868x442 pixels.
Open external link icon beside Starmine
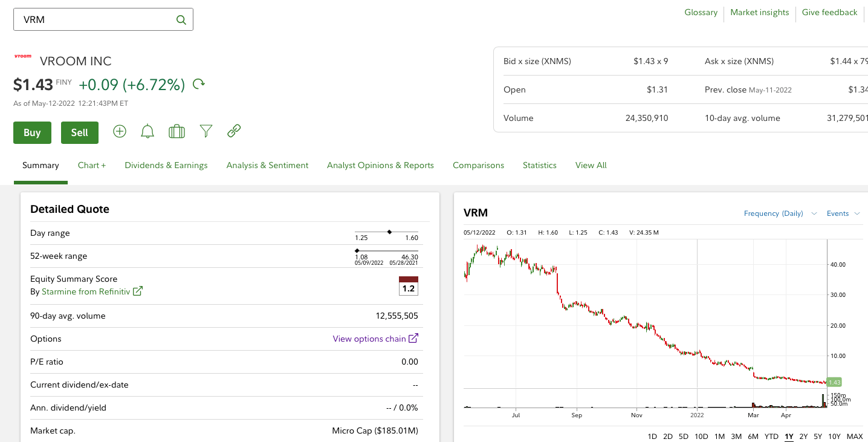tap(138, 291)
